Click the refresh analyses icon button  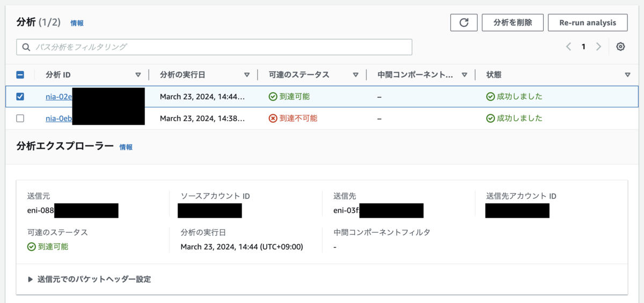click(x=464, y=23)
